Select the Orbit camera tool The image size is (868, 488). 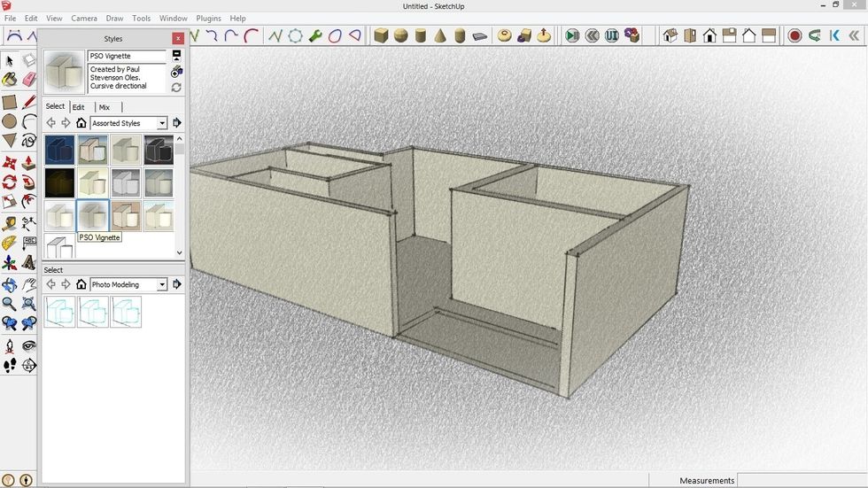(x=10, y=285)
